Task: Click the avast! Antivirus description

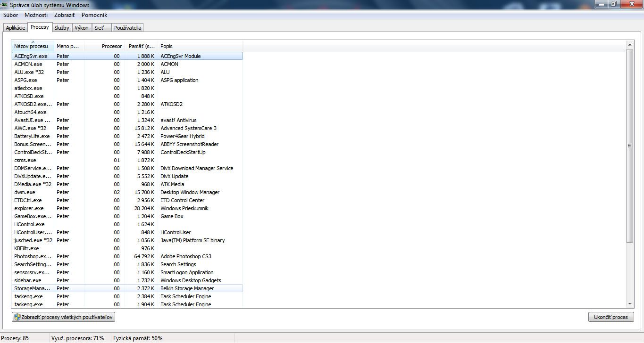Action: 178,120
